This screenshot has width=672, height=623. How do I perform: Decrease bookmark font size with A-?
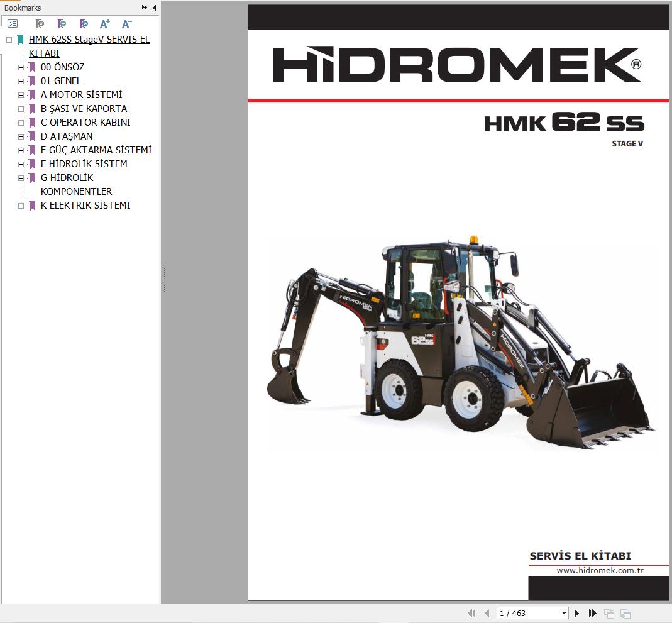[126, 24]
